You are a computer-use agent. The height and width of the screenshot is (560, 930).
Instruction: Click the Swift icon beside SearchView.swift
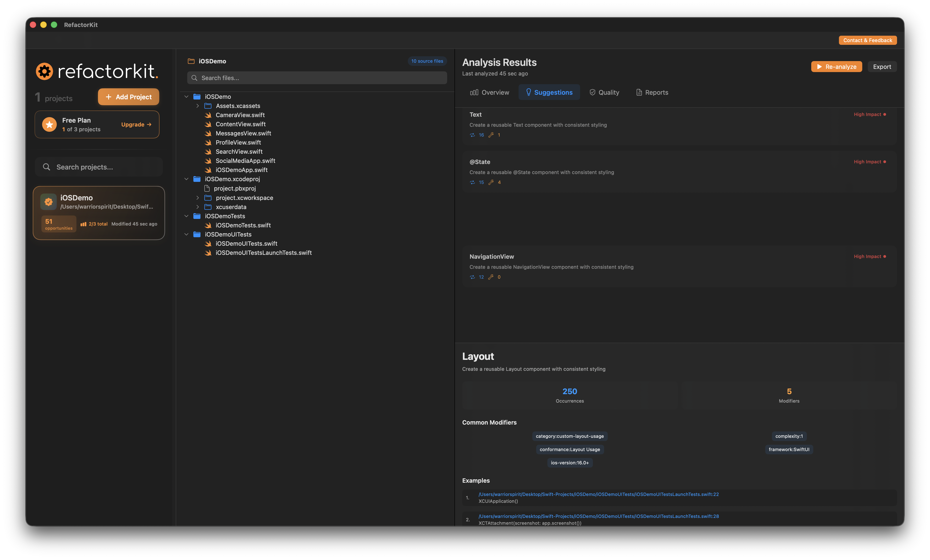tap(208, 152)
